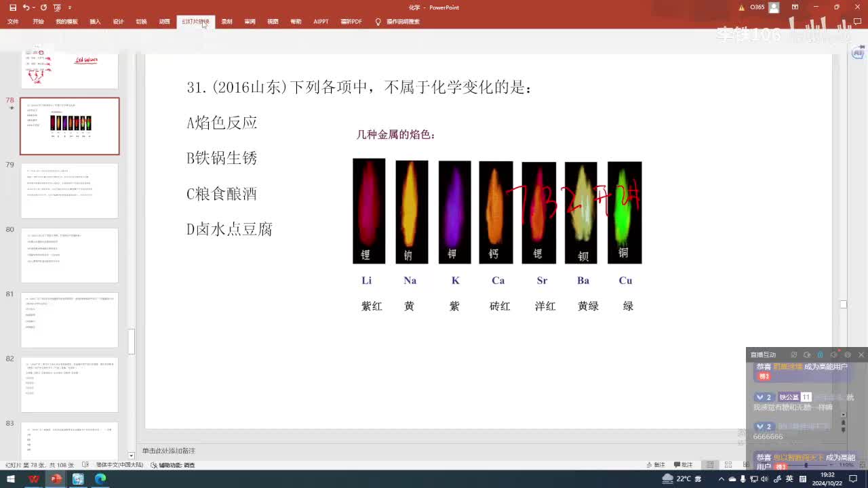Click the question title text of item 31
Viewport: 868px width, 488px height.
point(359,87)
